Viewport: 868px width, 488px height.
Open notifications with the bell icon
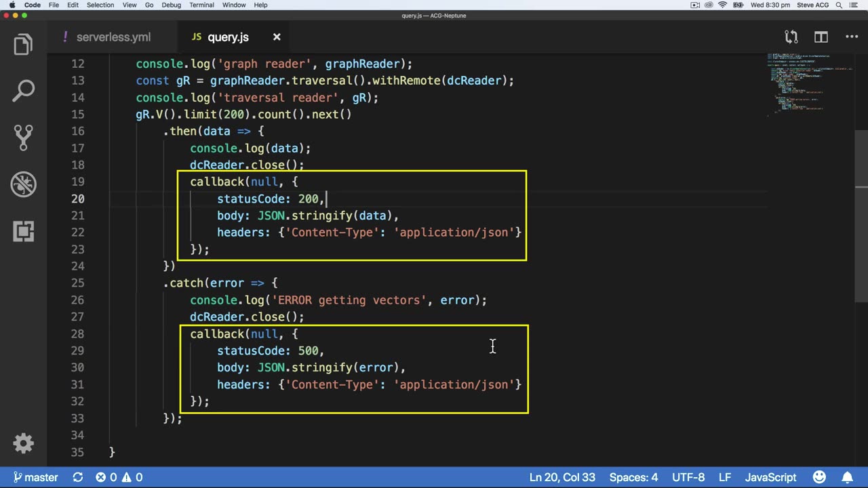[848, 477]
